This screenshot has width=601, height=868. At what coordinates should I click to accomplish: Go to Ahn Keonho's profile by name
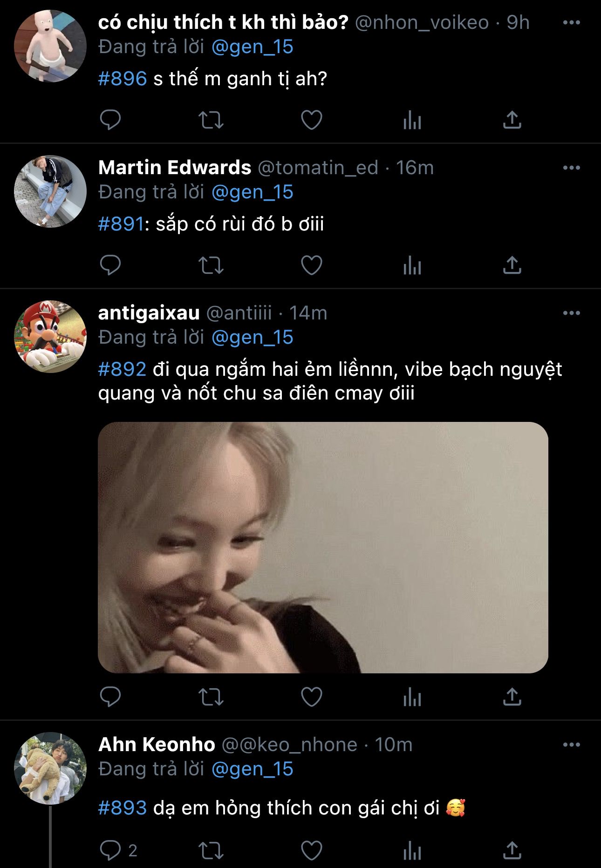[157, 745]
